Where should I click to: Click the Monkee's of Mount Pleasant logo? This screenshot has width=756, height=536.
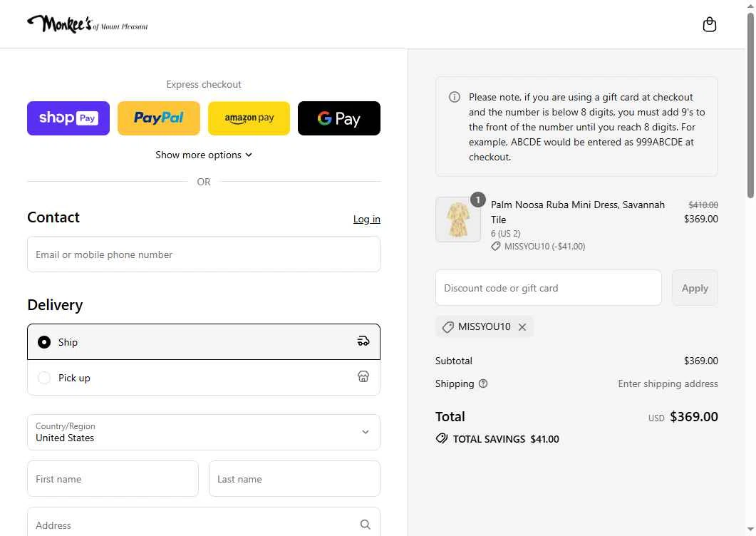(x=87, y=24)
